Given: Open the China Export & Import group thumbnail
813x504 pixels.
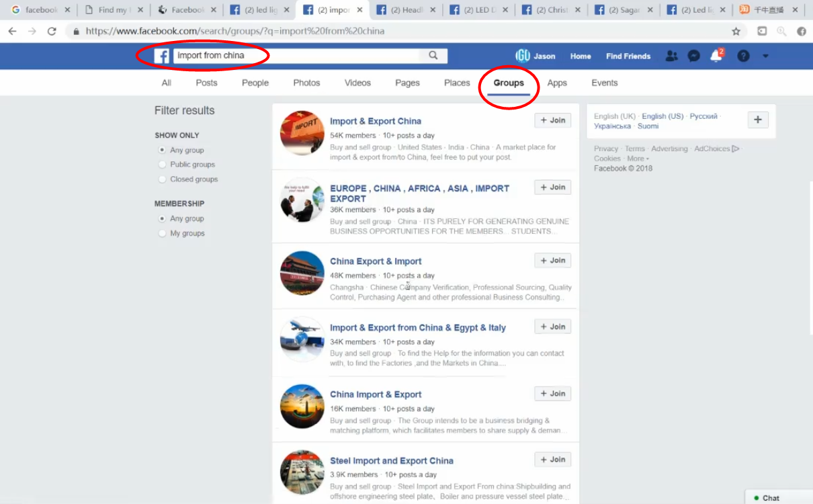Looking at the screenshot, I should click(302, 273).
